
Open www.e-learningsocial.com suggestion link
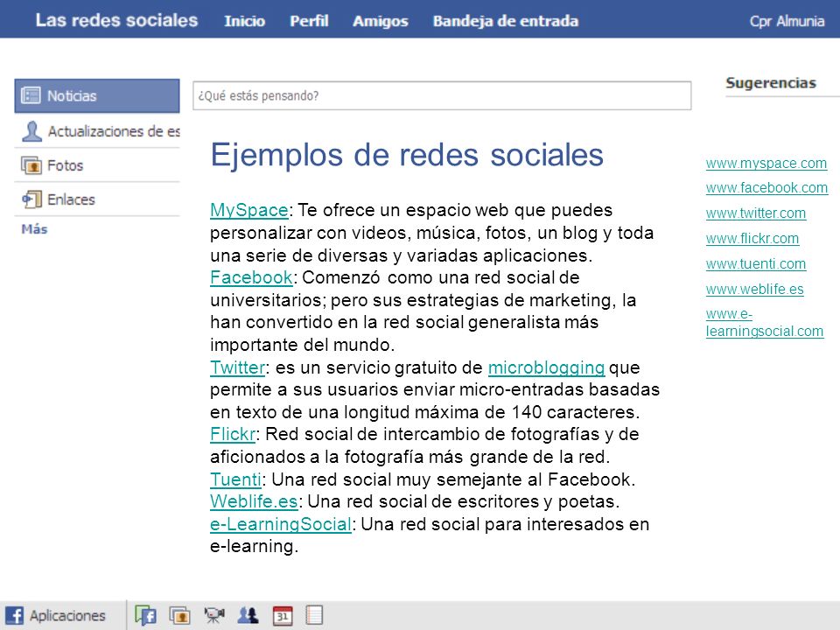(765, 323)
